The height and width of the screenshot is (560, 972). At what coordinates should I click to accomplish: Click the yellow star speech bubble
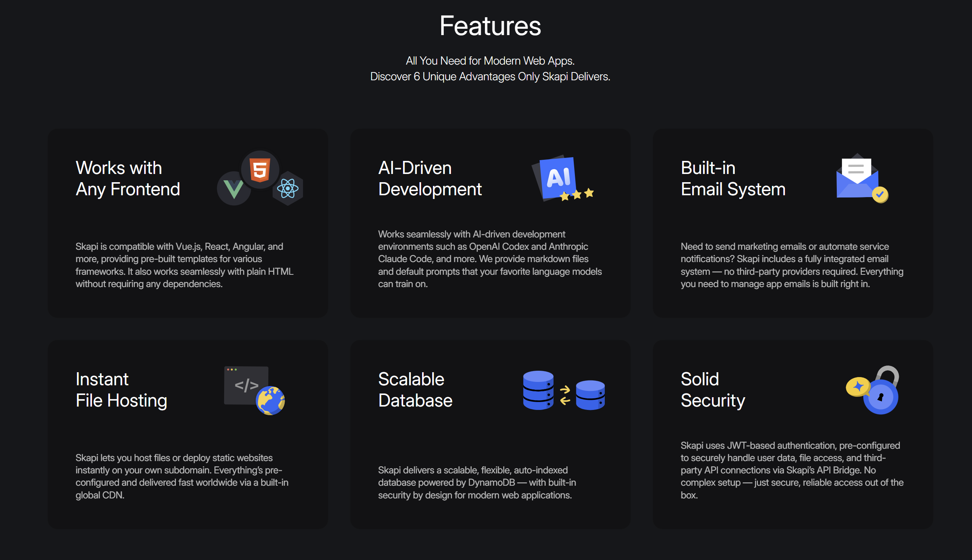click(x=858, y=386)
